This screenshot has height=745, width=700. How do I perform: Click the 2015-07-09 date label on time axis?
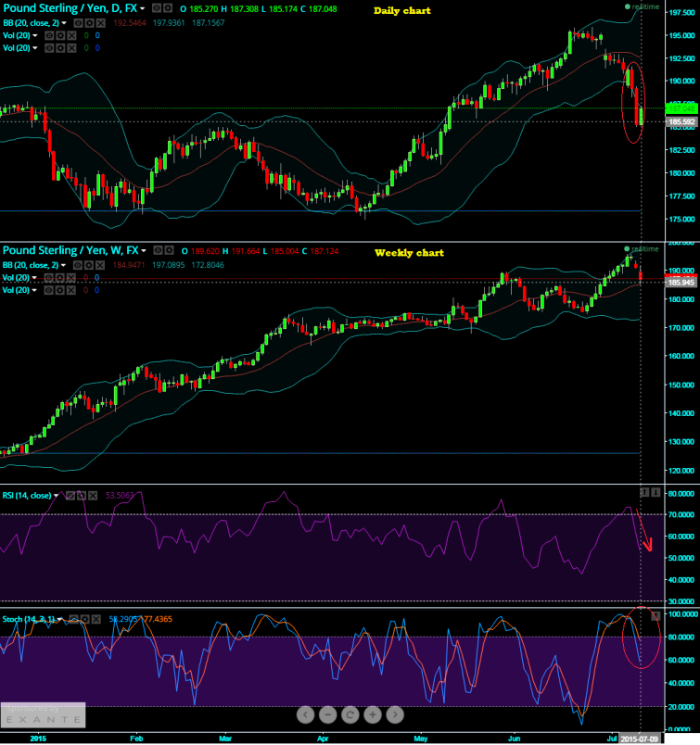640,739
